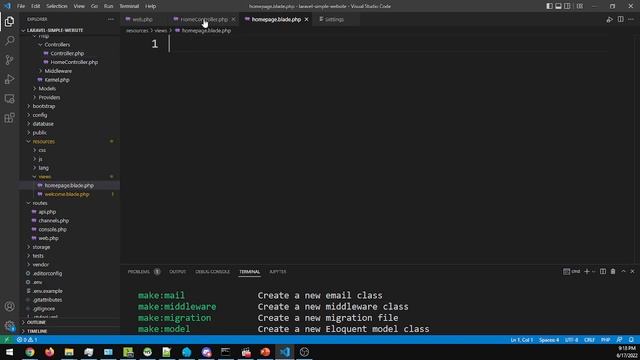Open the Terminal menu

point(129,6)
